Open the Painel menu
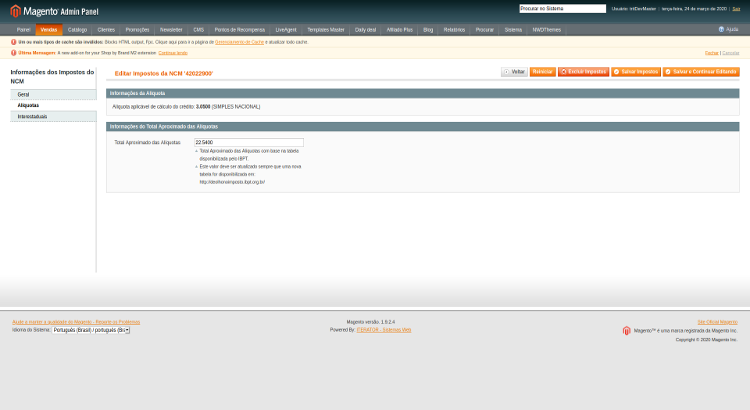Image resolution: width=750 pixels, height=410 pixels. [23, 30]
